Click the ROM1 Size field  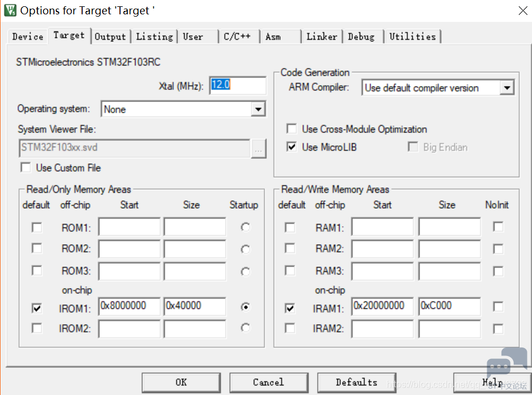(195, 227)
